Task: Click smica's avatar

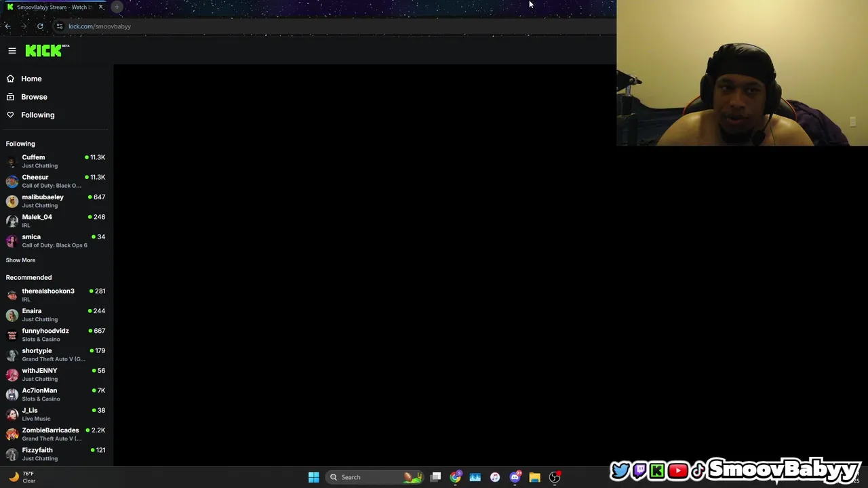Action: [12, 241]
